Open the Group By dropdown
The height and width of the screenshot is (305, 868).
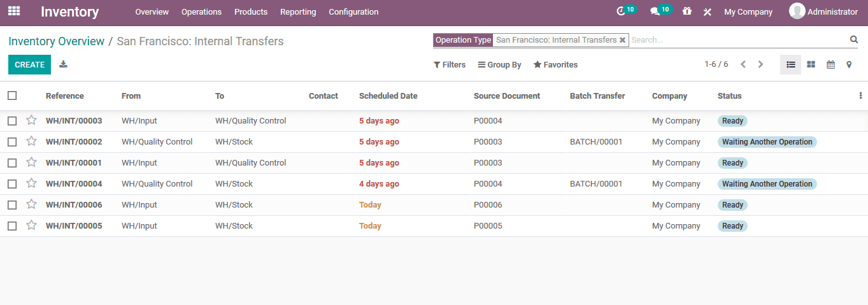pyautogui.click(x=500, y=65)
